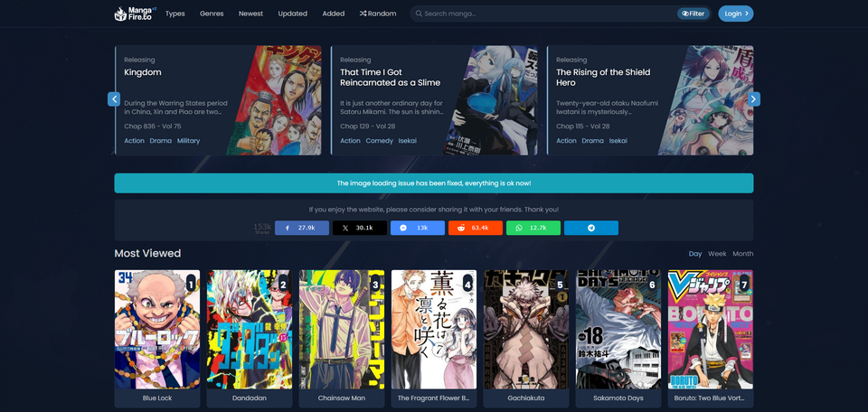Viewport: 868px width, 412px height.
Task: Go to the Updated page
Action: pyautogui.click(x=292, y=14)
